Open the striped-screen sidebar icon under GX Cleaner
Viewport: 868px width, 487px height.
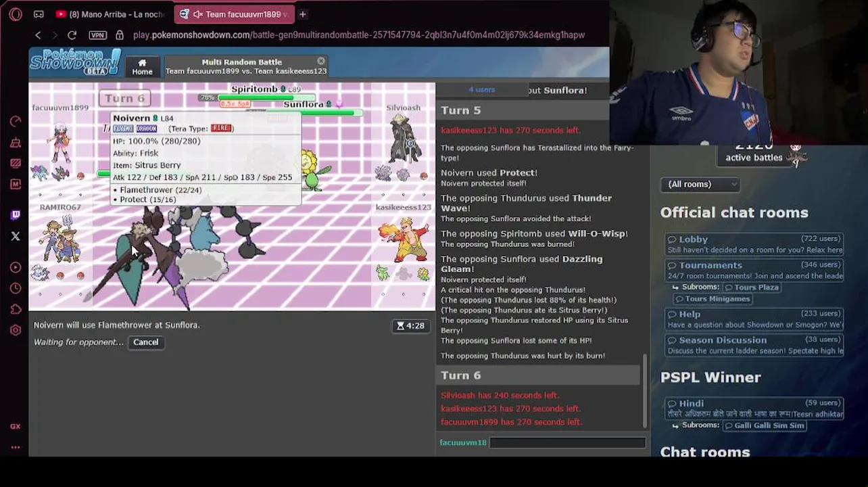[x=16, y=163]
